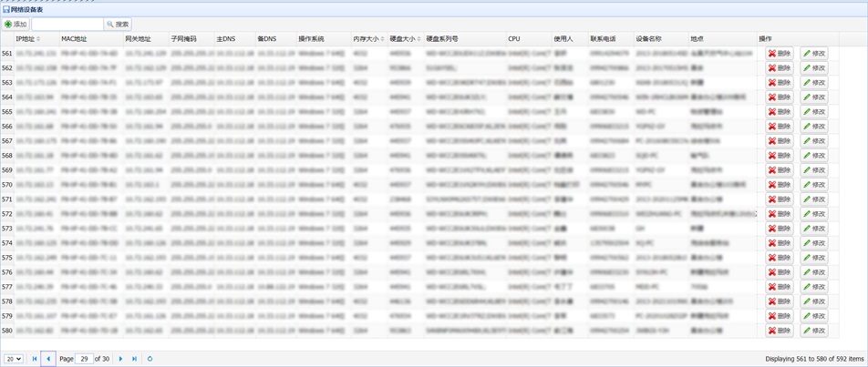The height and width of the screenshot is (367, 868).
Task: Click the page number field showing 29
Action: 84,359
